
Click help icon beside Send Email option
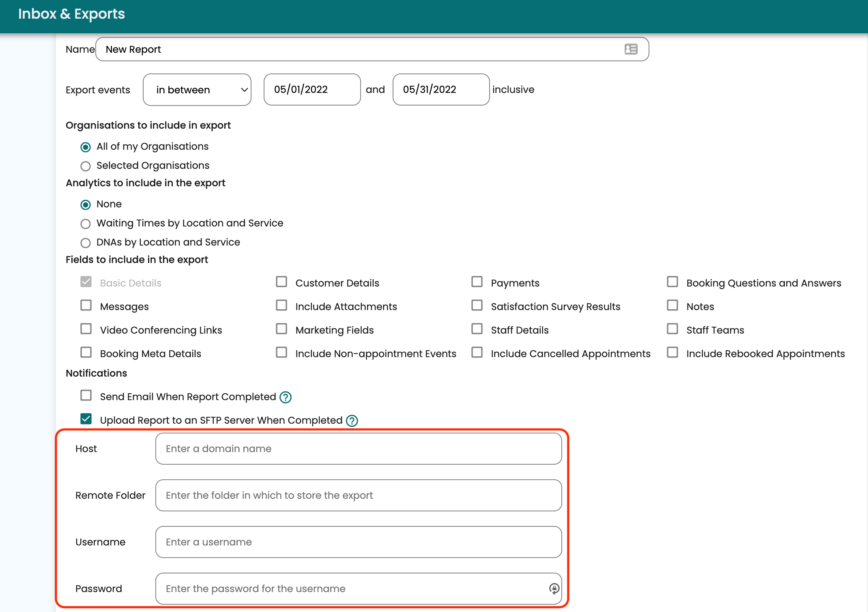286,397
